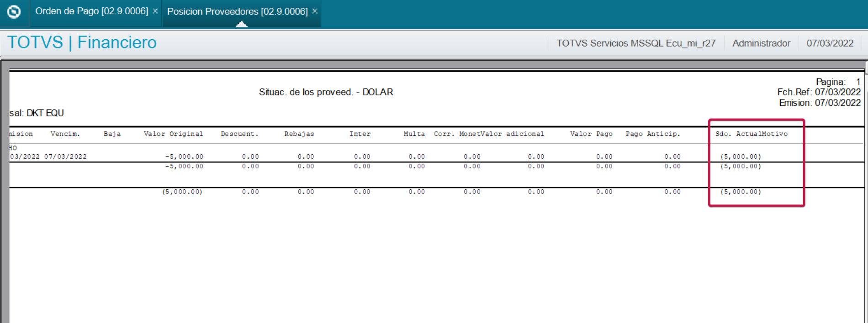Click first row -5,000.00 Valor Original value
The width and height of the screenshot is (868, 323).
184,156
